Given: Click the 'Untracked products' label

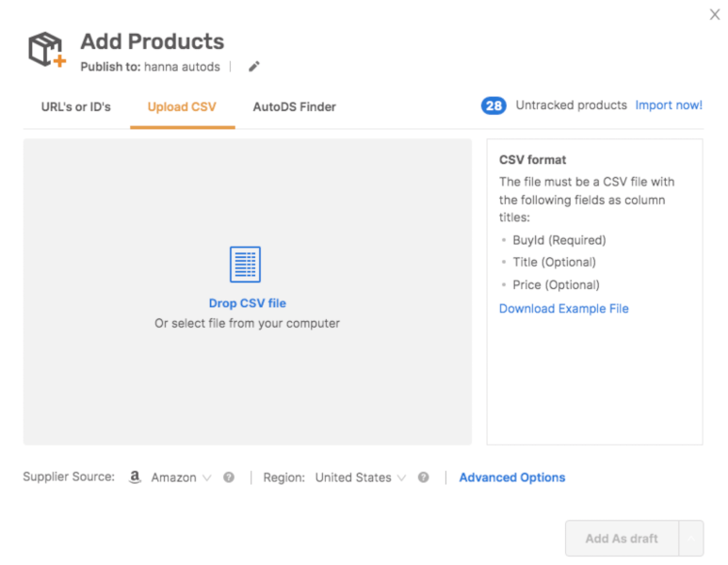Looking at the screenshot, I should coord(571,105).
